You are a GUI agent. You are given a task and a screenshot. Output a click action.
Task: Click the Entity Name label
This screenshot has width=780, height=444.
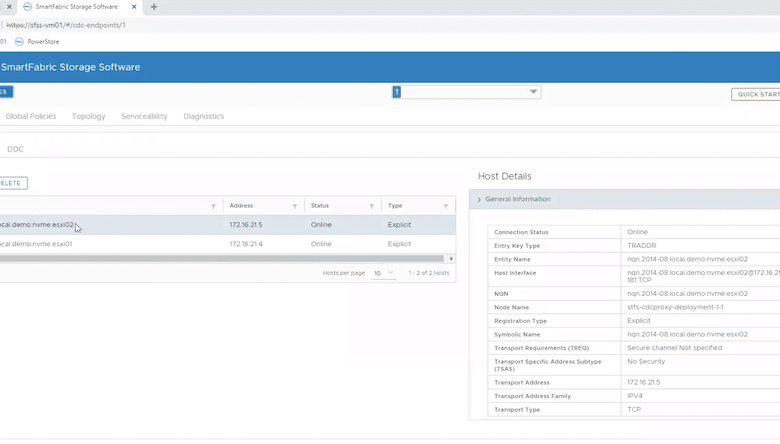point(512,260)
